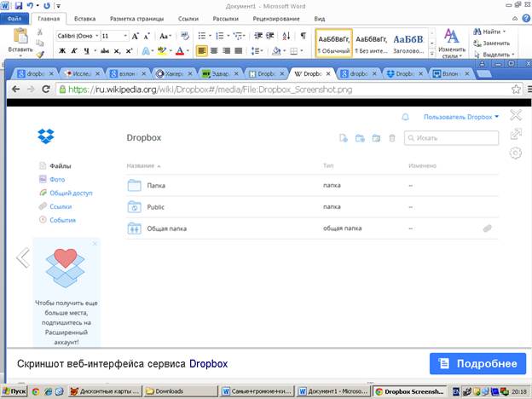
Task: Close the Wikipedia media viewer with X
Action: point(516,115)
